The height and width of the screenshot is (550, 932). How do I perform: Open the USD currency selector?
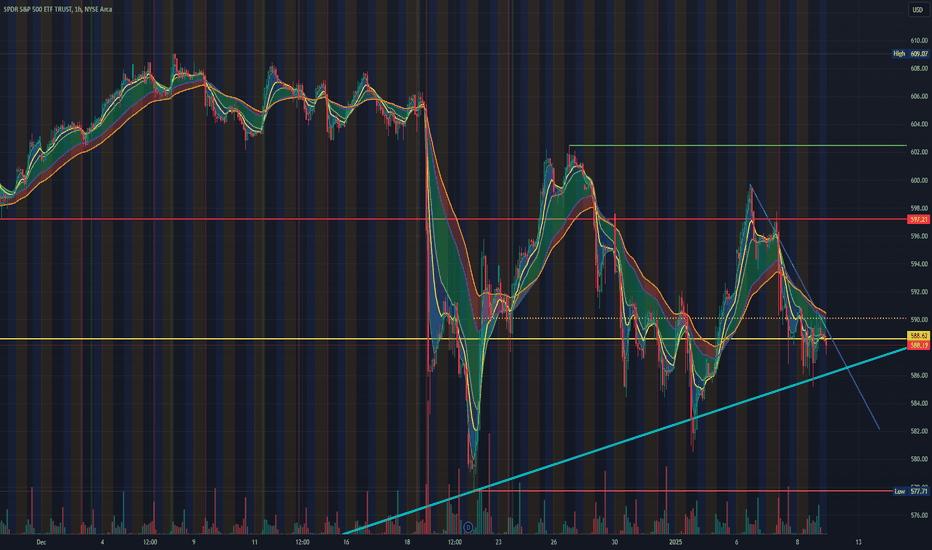[918, 10]
